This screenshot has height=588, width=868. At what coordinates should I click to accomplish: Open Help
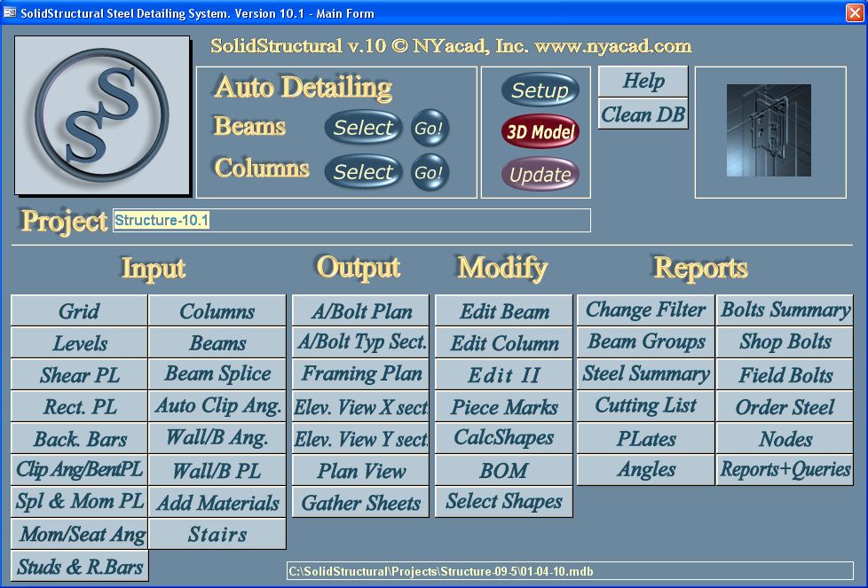point(643,82)
